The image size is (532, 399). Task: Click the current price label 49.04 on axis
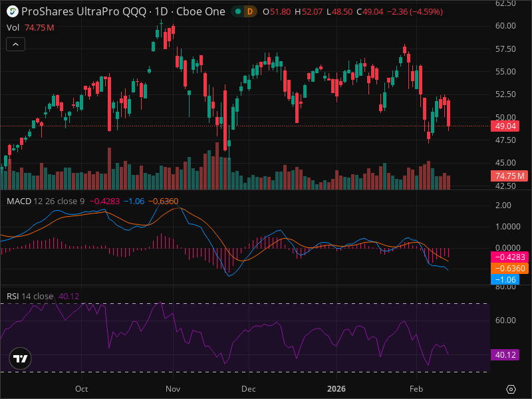(x=505, y=126)
